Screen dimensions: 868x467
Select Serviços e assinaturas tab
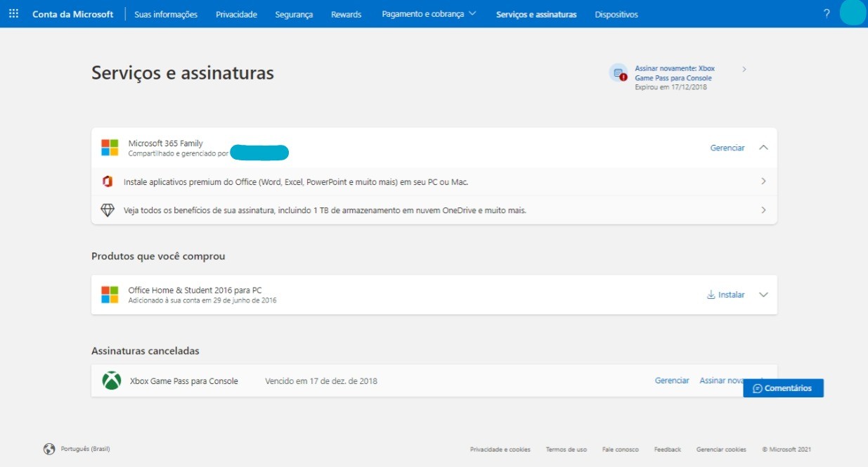point(536,14)
